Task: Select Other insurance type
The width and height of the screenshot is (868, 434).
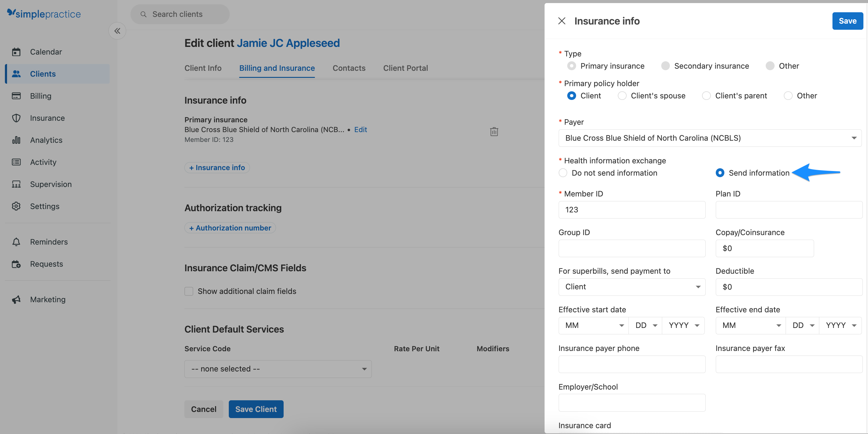Action: [x=770, y=66]
